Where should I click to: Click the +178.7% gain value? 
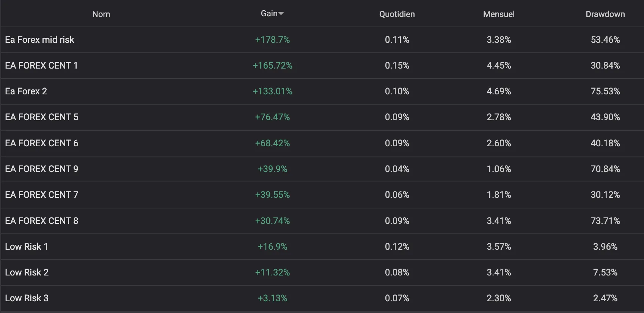click(272, 40)
